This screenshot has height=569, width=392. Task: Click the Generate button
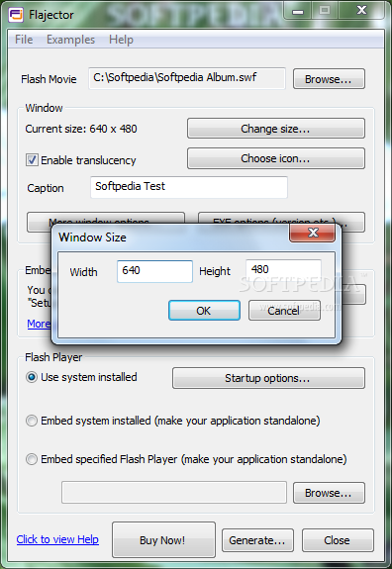(x=257, y=540)
